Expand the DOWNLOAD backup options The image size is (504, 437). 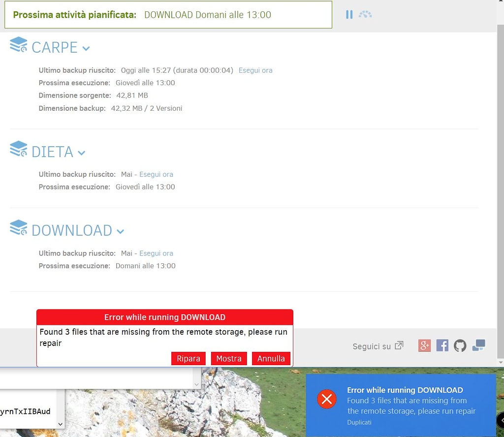pyautogui.click(x=121, y=232)
